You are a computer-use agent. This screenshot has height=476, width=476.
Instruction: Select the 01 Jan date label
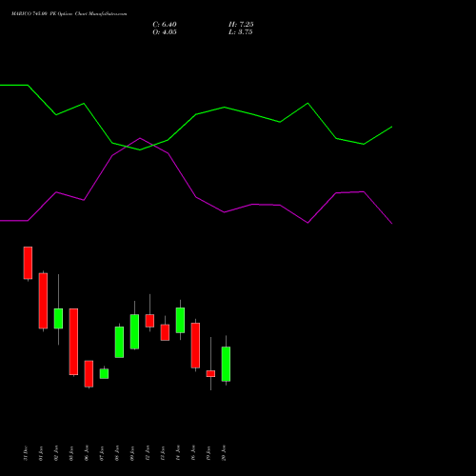(41, 453)
